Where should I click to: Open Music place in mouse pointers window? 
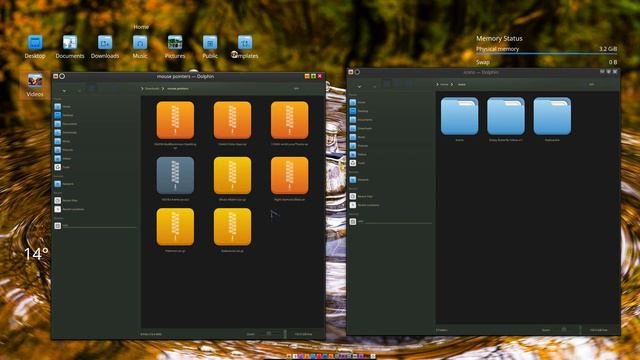pos(63,141)
